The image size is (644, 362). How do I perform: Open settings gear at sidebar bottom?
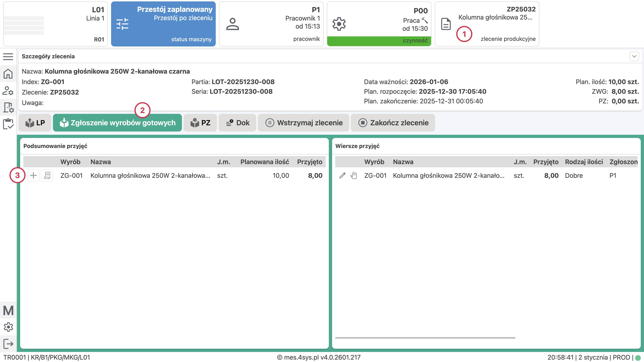8,327
